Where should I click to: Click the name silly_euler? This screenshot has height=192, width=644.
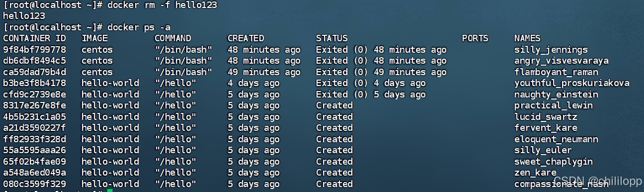pyautogui.click(x=543, y=150)
